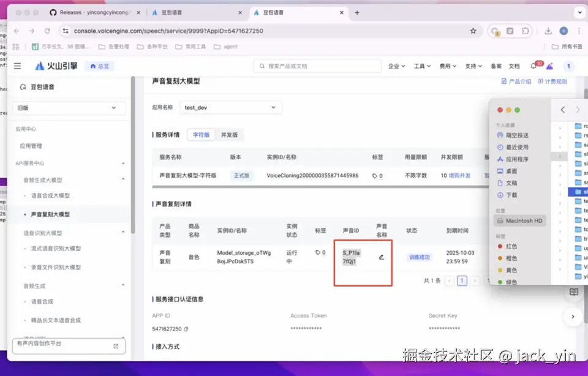Switch to the GitHub Releases browser tab
The width and height of the screenshot is (588, 376).
pos(95,12)
